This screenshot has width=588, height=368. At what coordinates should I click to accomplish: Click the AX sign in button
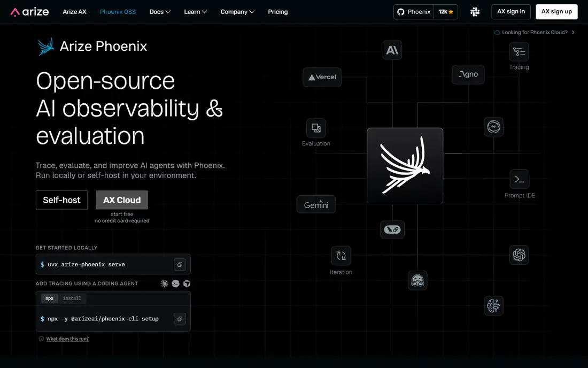click(x=511, y=12)
